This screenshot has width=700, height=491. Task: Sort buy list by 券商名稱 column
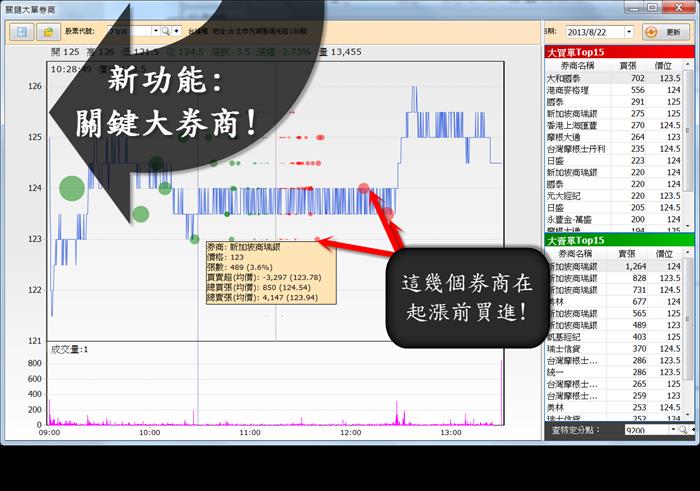[578, 66]
